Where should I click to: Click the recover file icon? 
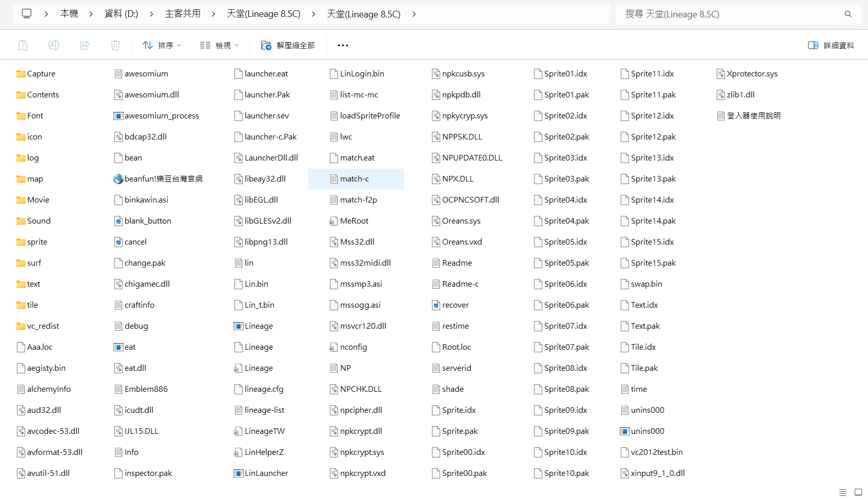(x=436, y=305)
